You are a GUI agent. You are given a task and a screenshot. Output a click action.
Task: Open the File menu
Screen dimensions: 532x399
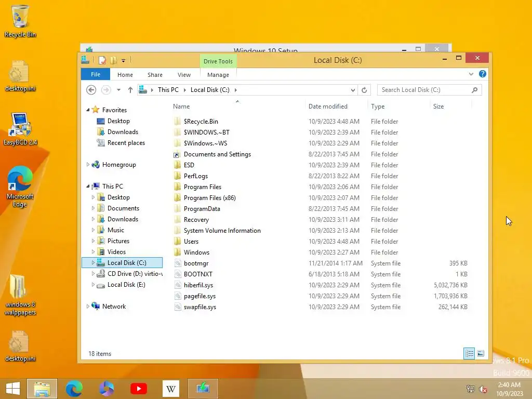96,74
